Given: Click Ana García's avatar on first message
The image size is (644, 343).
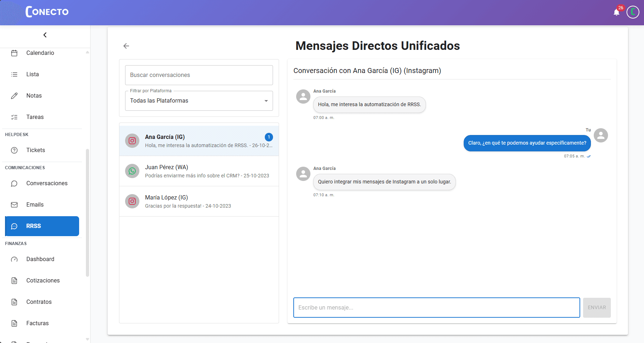Looking at the screenshot, I should tap(303, 97).
